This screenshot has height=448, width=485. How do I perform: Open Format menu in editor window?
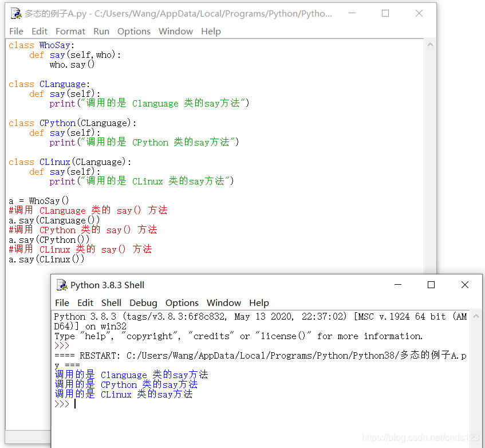[x=70, y=32]
